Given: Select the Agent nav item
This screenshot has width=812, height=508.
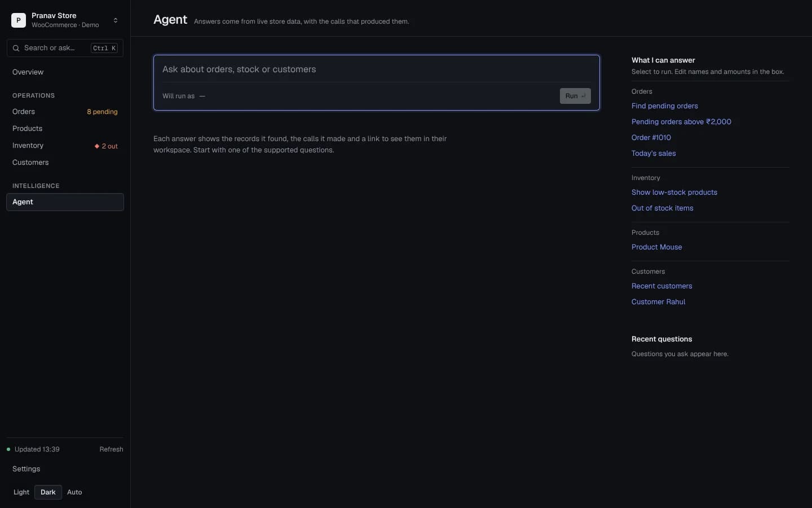Looking at the screenshot, I should [x=65, y=202].
